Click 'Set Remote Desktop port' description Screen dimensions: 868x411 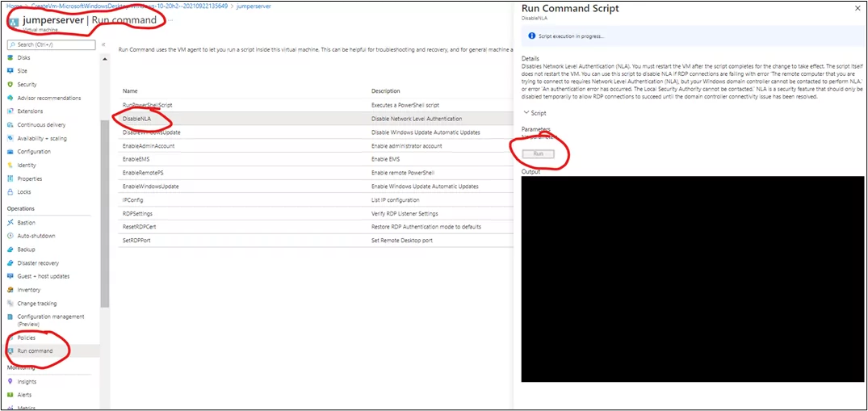[x=400, y=241]
